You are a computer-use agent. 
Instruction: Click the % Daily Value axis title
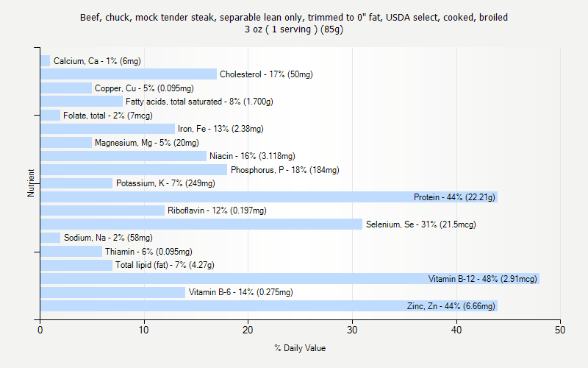click(300, 348)
